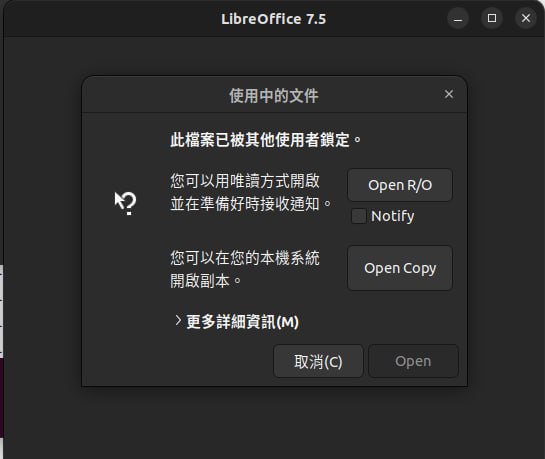
Task: Click the greyed-out Open button
Action: [413, 361]
